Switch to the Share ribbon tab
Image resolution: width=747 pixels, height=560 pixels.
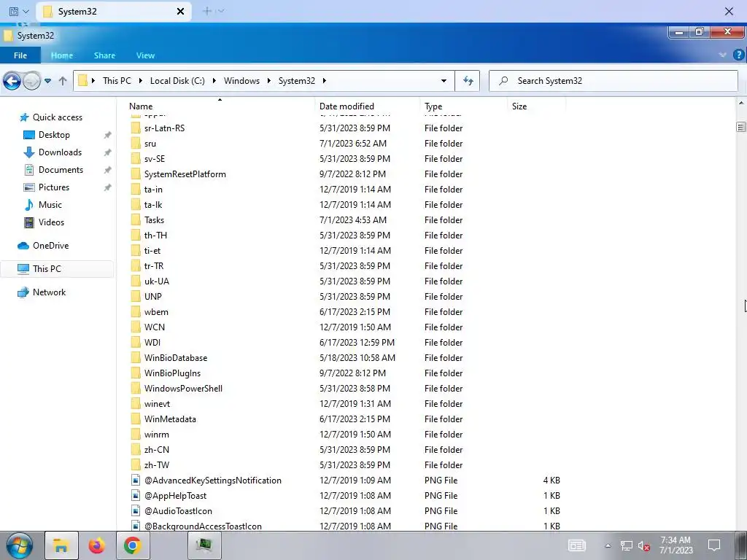(104, 55)
